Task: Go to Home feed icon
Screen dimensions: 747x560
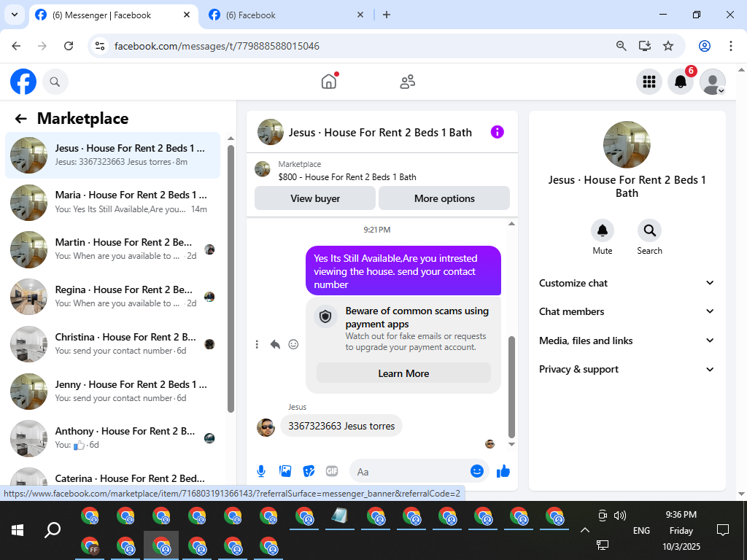Action: [x=329, y=82]
